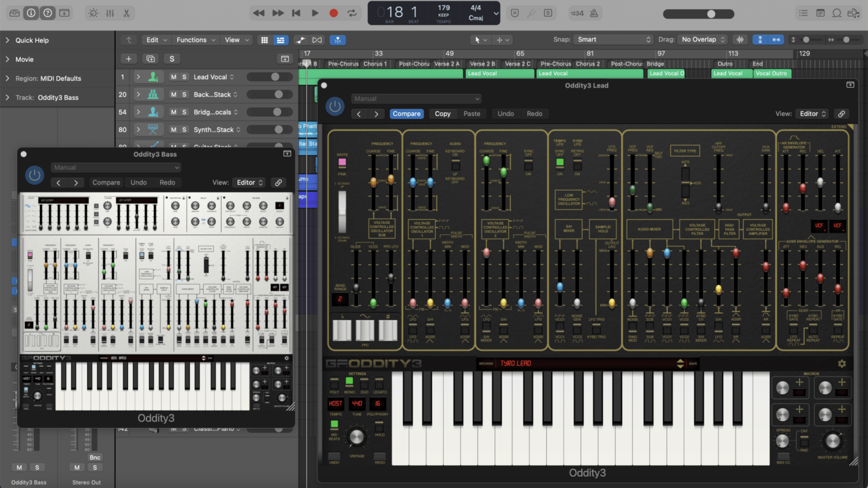Click Redo in the Oddity3 Bass window
This screenshot has height=488, width=868.
(167, 182)
